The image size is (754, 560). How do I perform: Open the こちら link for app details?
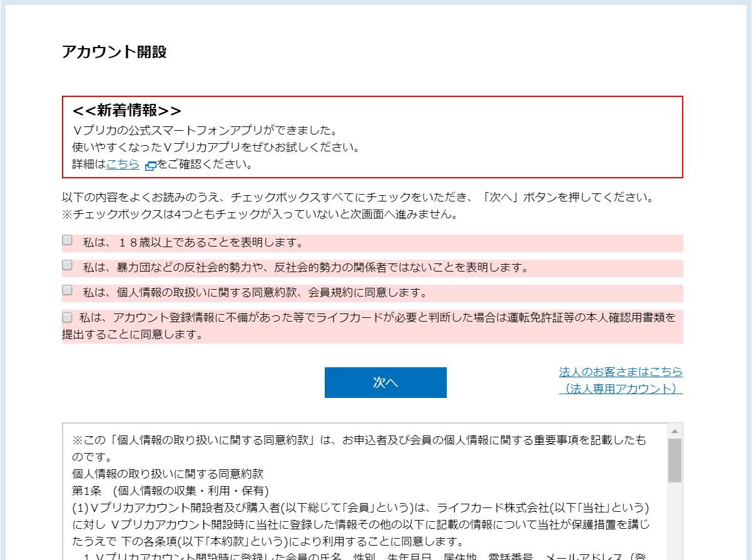coord(123,165)
